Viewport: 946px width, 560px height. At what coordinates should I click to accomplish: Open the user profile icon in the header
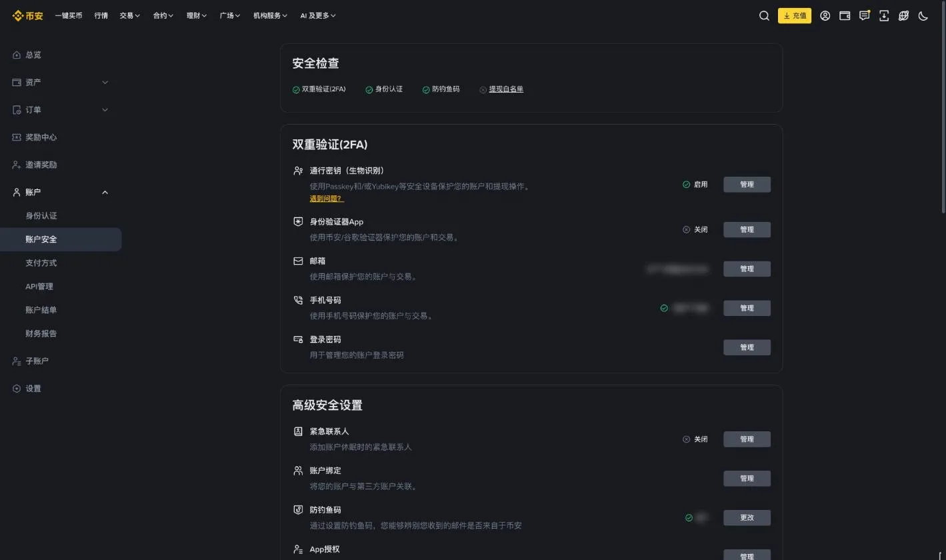coord(825,15)
